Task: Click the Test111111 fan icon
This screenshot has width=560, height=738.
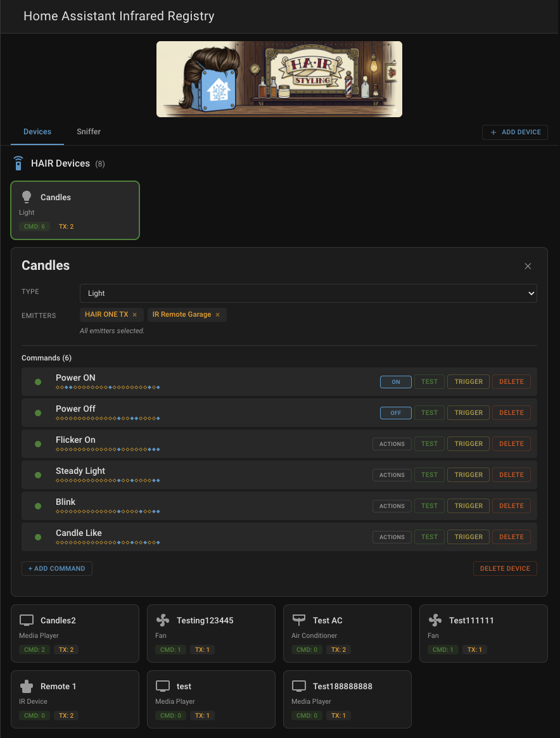Action: tap(435, 620)
